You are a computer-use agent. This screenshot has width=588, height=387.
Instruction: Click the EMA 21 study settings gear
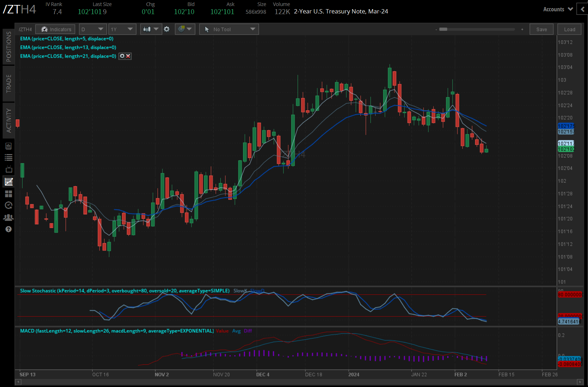[x=122, y=56]
